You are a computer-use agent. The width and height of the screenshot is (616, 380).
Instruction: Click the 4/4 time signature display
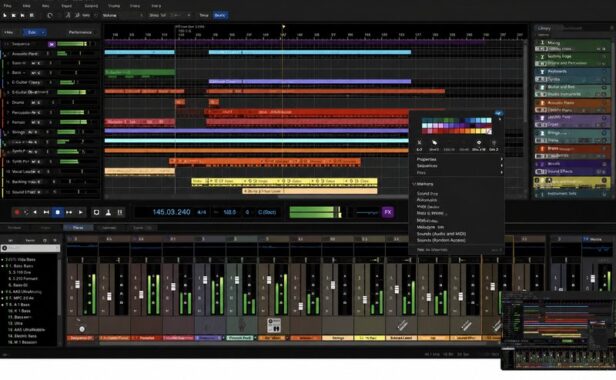(x=202, y=212)
